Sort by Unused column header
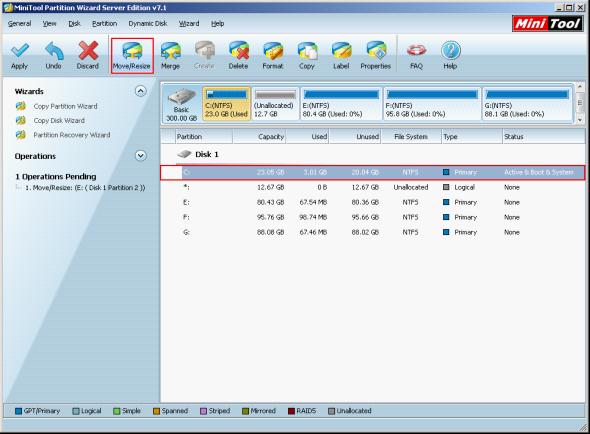The height and width of the screenshot is (434, 590). tap(355, 137)
